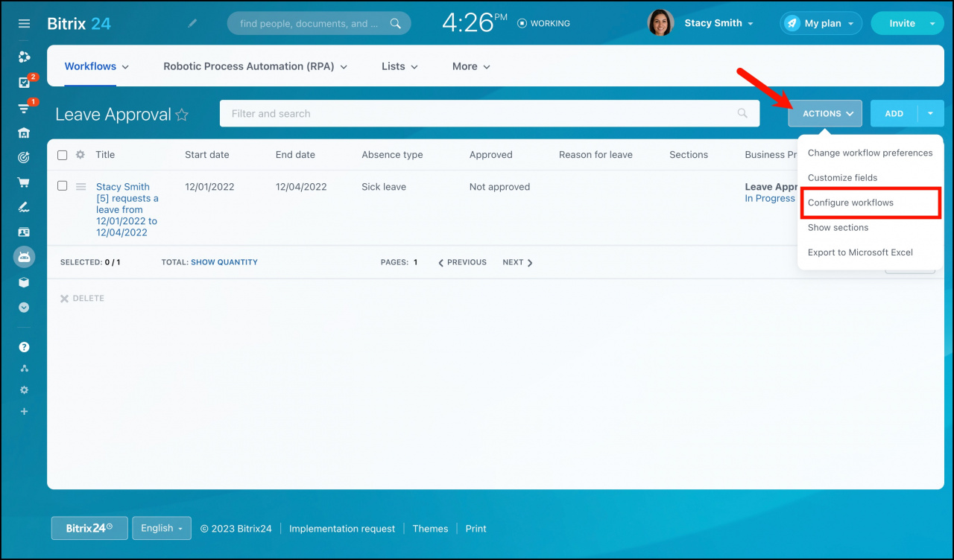Screen dimensions: 954x560
Task: Sort by Absence type column header
Action: click(392, 155)
